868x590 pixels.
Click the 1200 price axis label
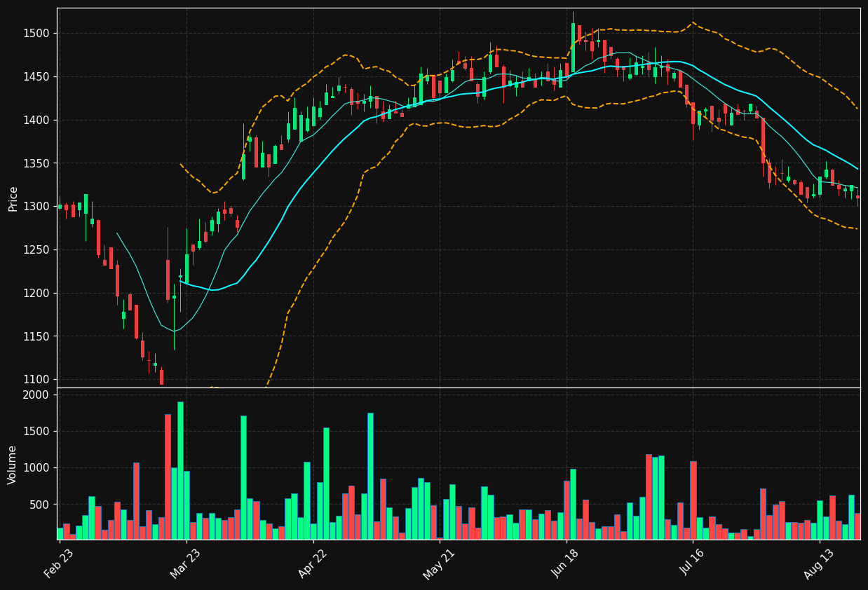coord(38,294)
